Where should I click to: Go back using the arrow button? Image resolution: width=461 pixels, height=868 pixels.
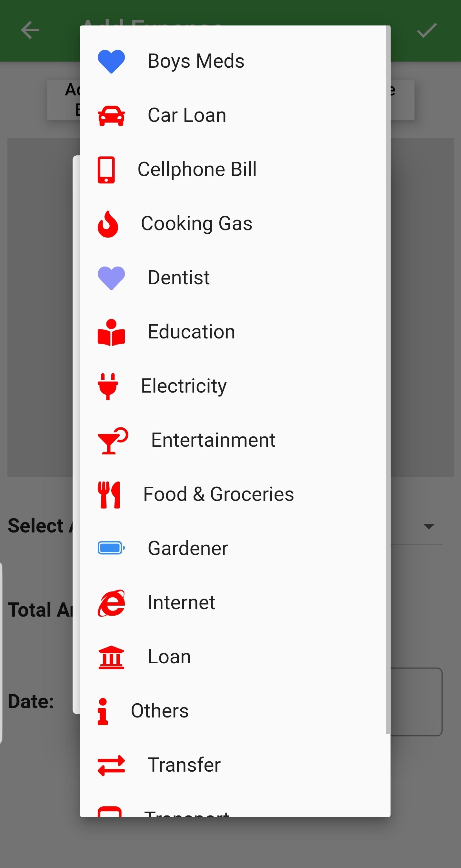click(30, 30)
